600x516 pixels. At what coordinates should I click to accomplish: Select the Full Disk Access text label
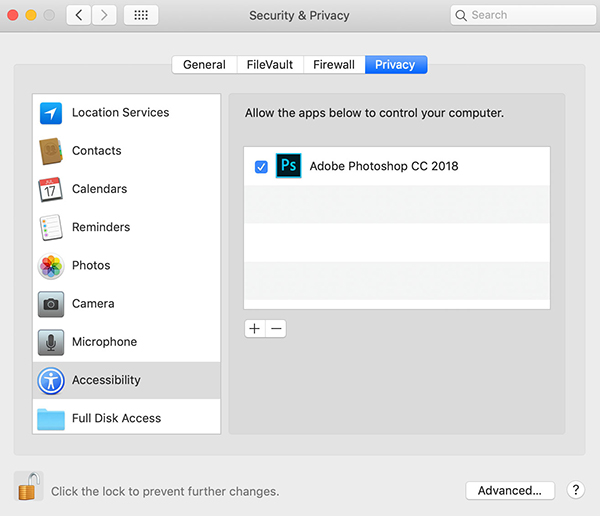(x=116, y=418)
